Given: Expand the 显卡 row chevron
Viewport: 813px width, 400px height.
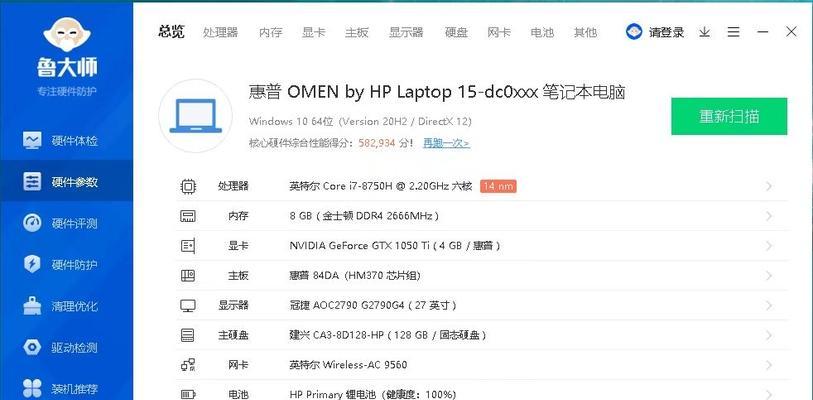Looking at the screenshot, I should click(x=768, y=245).
